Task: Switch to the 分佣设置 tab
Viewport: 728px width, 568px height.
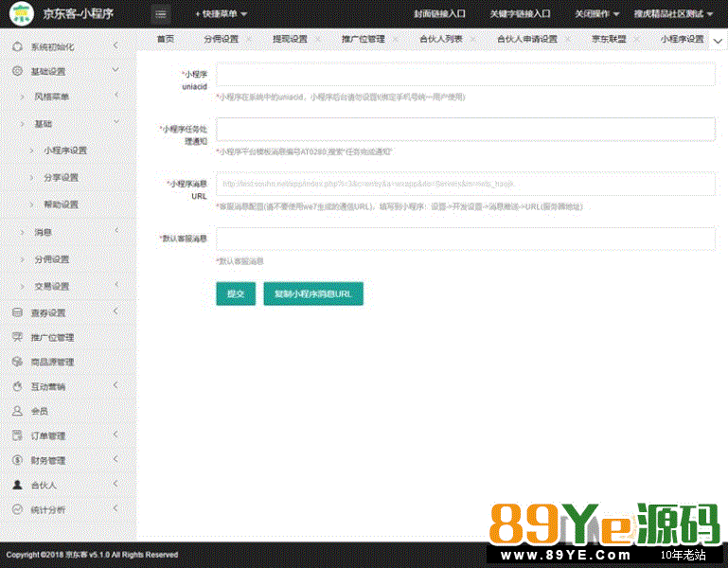Action: [221, 40]
